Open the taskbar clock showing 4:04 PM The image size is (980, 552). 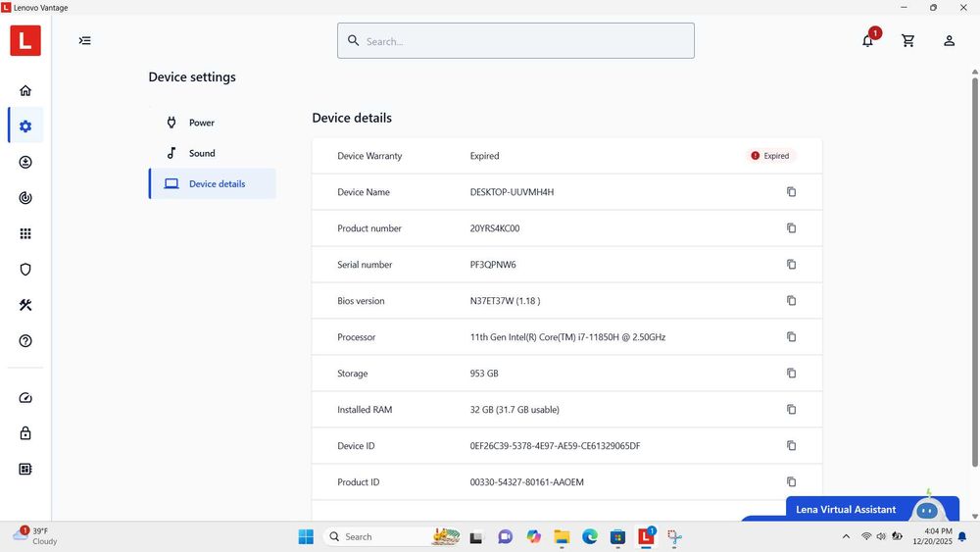(933, 536)
